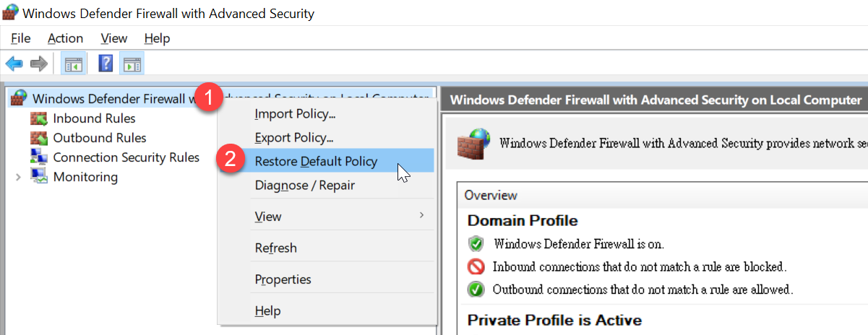The image size is (868, 335).
Task: Click the Monitoring tree icon
Action: point(39,177)
